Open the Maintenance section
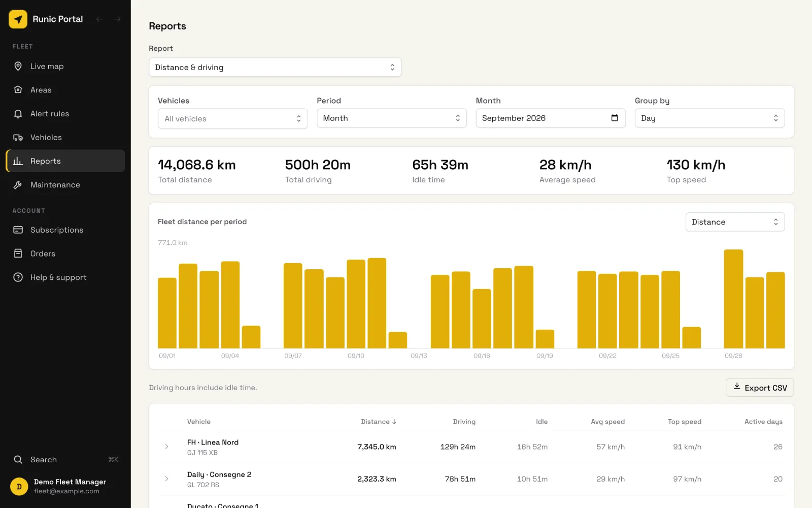 point(65,185)
